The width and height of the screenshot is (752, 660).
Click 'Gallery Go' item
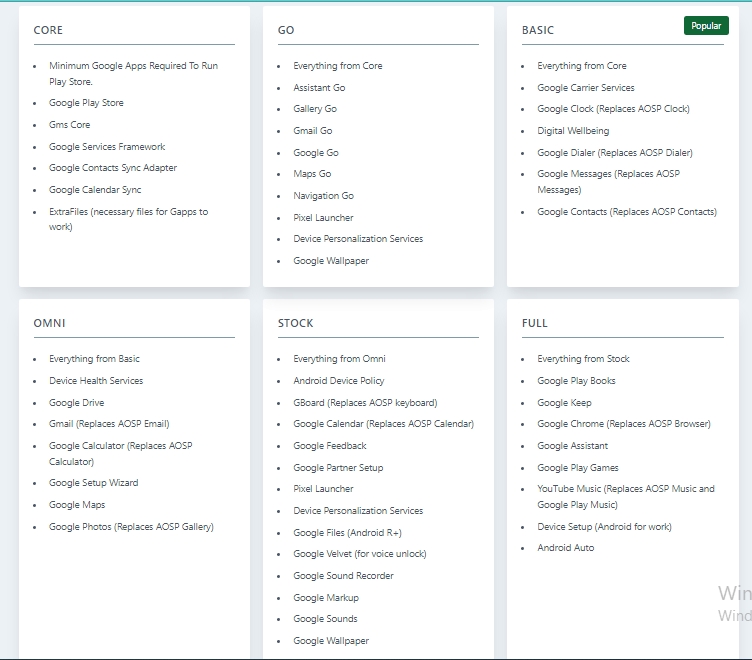[x=315, y=109]
